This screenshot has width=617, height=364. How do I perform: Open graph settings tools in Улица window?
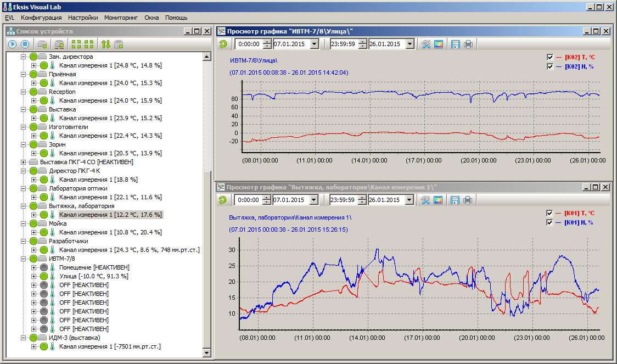pyautogui.click(x=425, y=44)
